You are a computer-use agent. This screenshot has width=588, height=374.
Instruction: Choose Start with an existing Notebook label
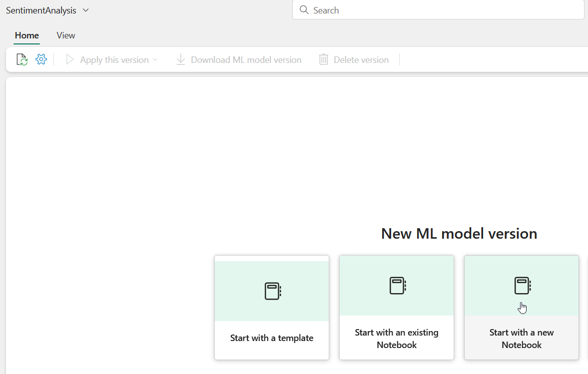pyautogui.click(x=397, y=339)
